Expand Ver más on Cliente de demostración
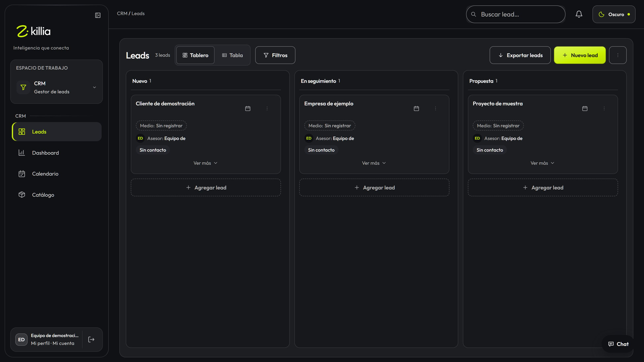 click(206, 163)
